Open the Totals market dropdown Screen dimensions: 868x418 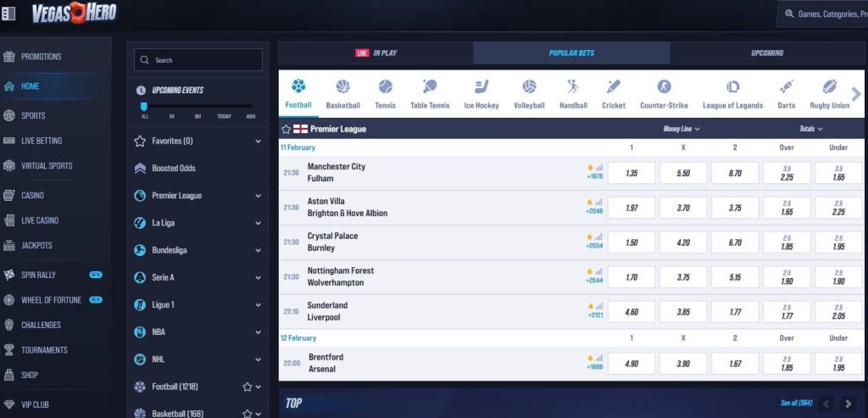[811, 129]
